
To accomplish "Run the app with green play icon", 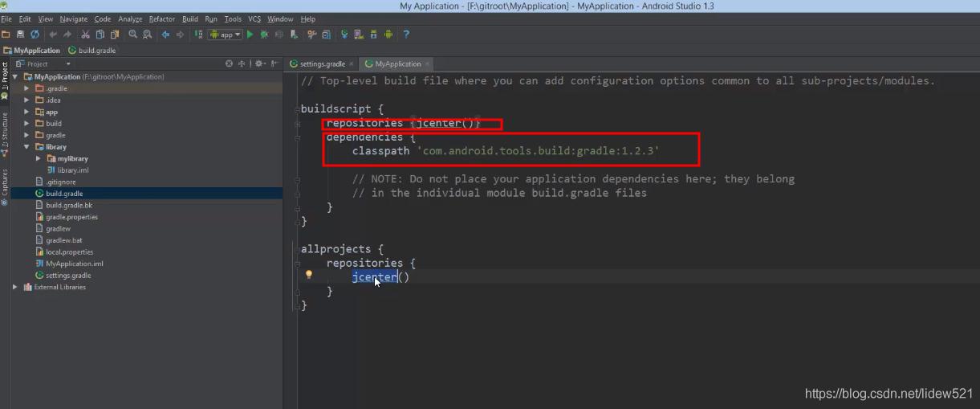I will pos(250,35).
